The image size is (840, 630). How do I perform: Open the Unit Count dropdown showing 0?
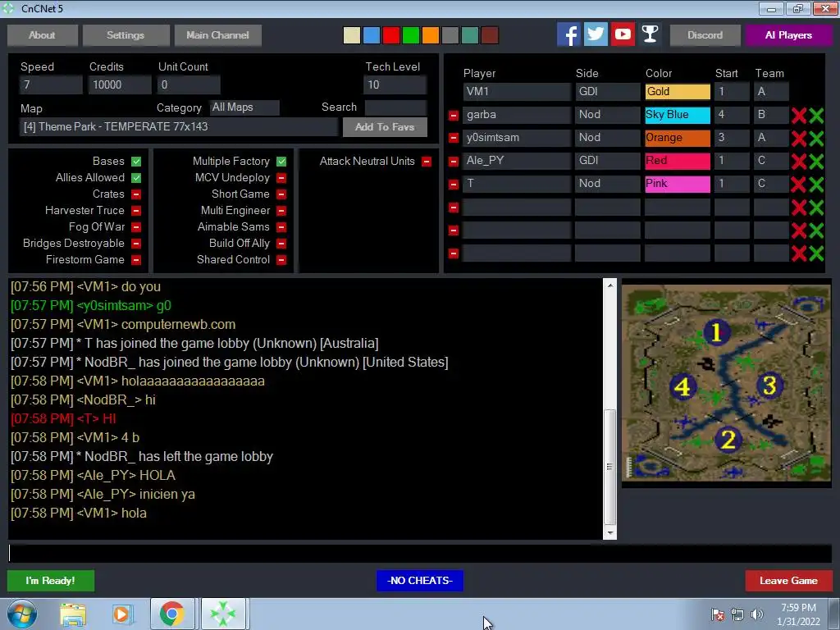tap(189, 84)
